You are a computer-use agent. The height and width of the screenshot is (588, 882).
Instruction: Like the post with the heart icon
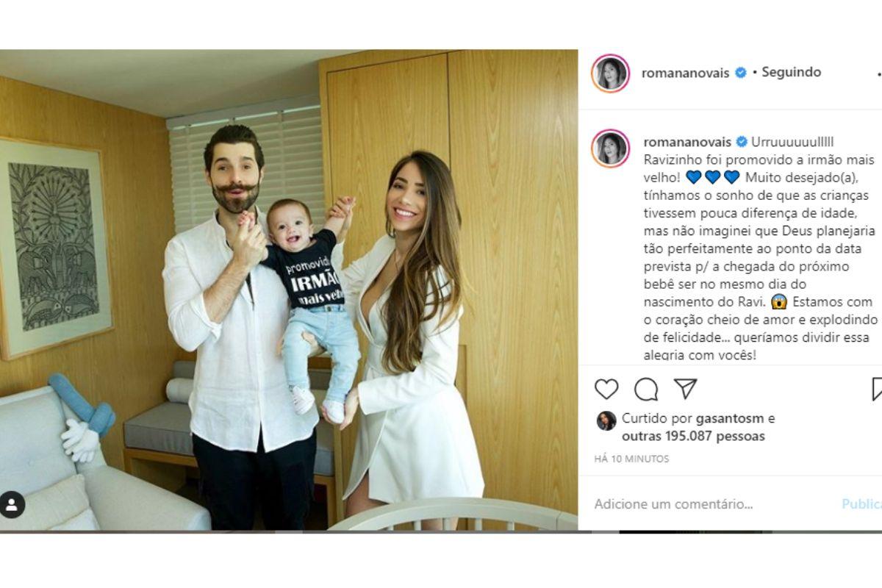tap(606, 389)
